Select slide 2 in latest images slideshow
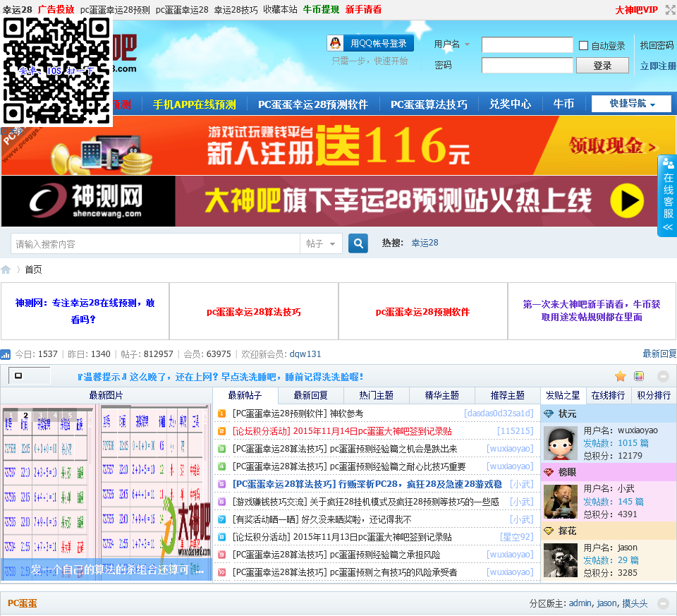Viewport: 677px width, 616px height. click(25, 415)
